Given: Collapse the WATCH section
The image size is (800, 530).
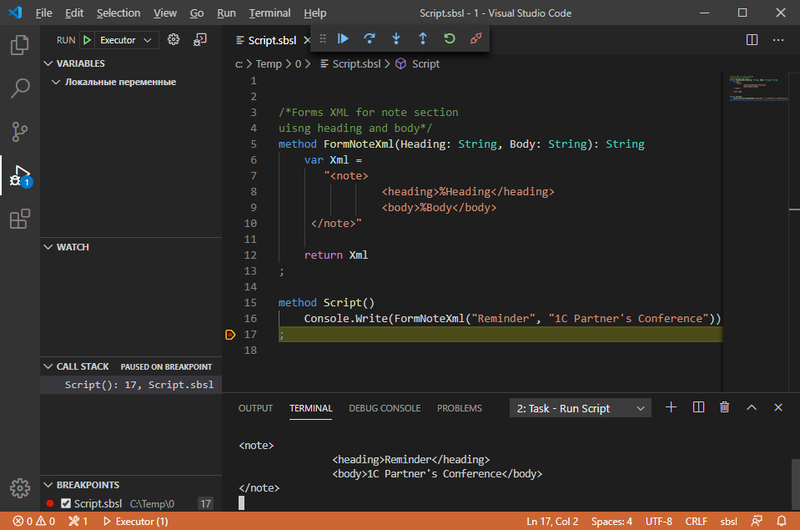Looking at the screenshot, I should point(72,247).
